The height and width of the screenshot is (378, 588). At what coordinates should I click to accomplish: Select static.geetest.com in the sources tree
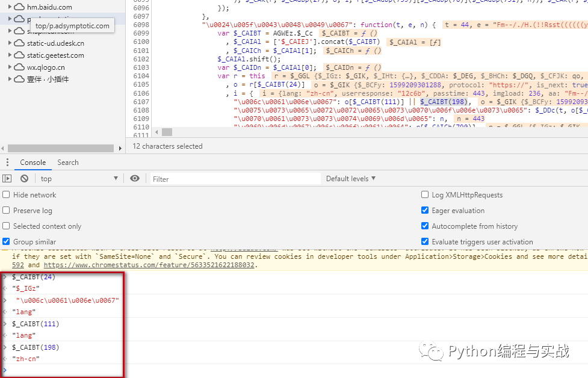coord(55,55)
